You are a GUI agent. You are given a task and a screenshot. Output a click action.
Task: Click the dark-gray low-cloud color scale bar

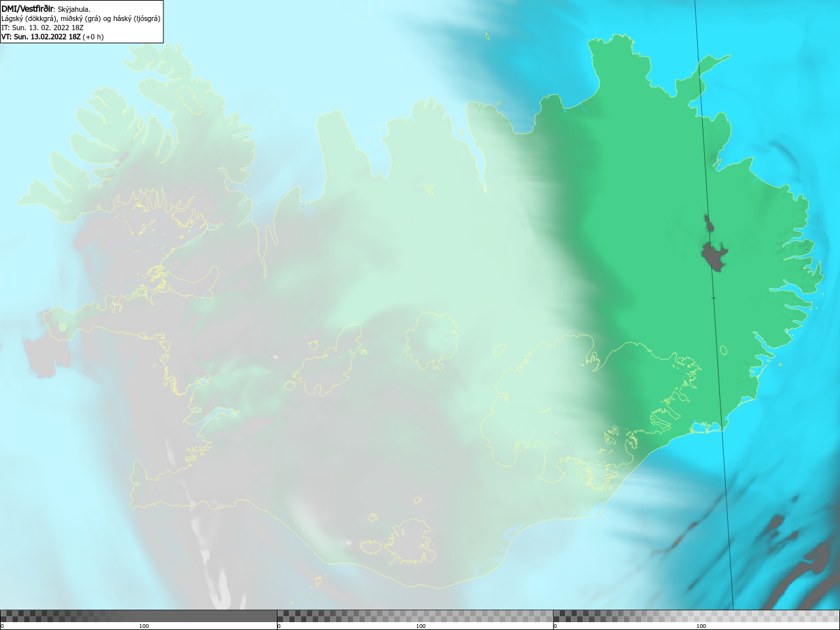[138, 616]
